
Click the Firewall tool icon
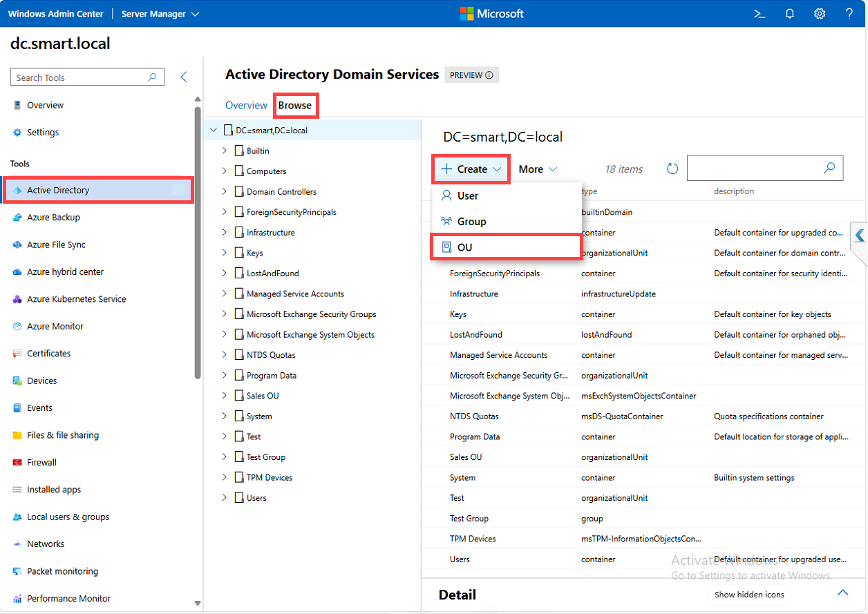pyautogui.click(x=17, y=463)
